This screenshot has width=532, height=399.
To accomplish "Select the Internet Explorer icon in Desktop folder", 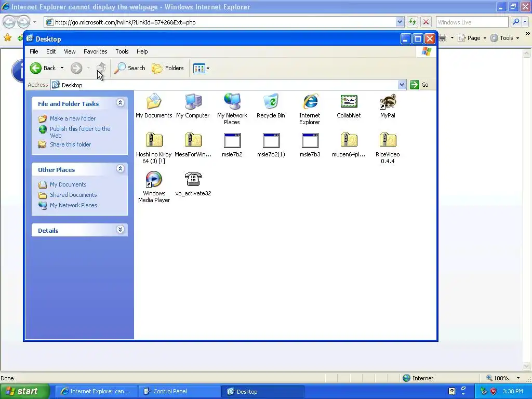I will point(310,109).
